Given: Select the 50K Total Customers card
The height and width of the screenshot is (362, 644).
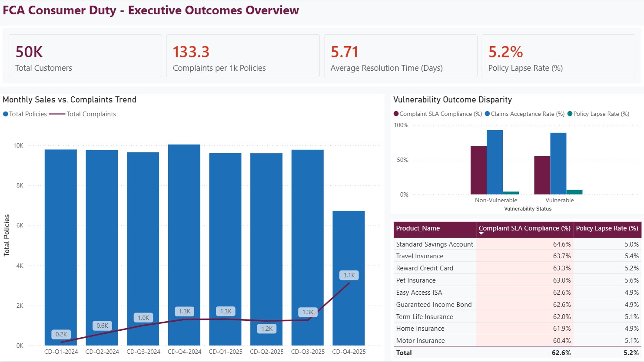Looking at the screenshot, I should 85,56.
